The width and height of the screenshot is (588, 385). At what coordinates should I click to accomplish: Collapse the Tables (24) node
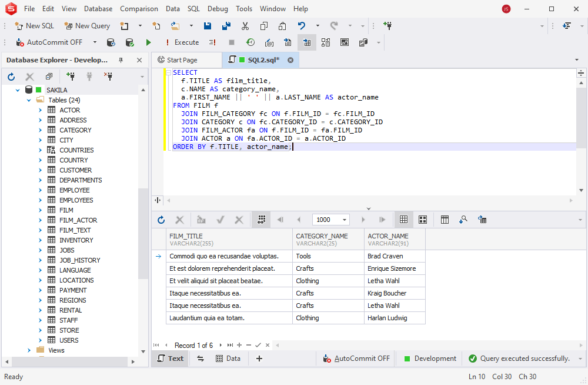(x=28, y=99)
